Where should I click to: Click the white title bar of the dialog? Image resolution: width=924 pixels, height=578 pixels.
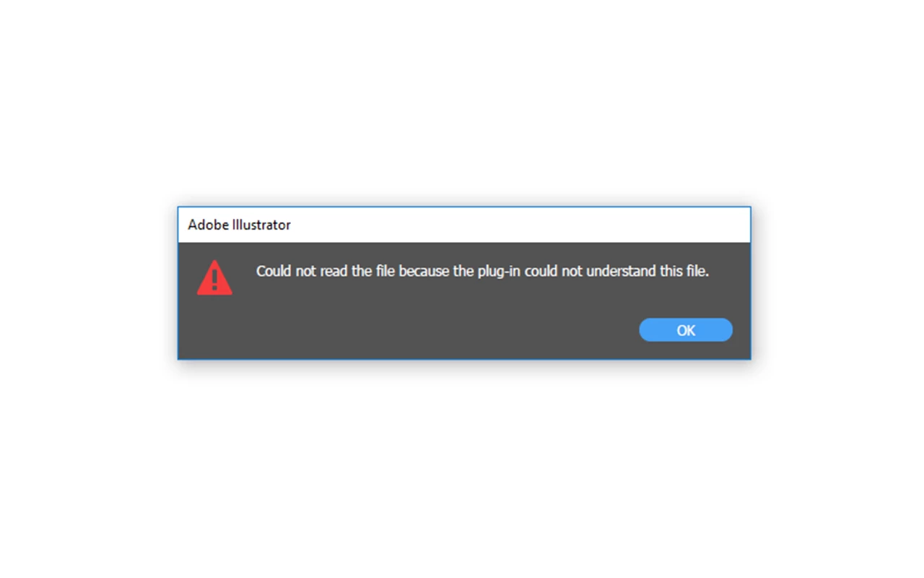click(464, 225)
